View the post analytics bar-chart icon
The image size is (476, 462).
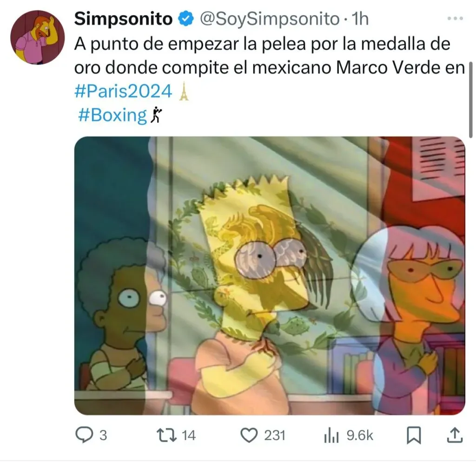(x=331, y=435)
